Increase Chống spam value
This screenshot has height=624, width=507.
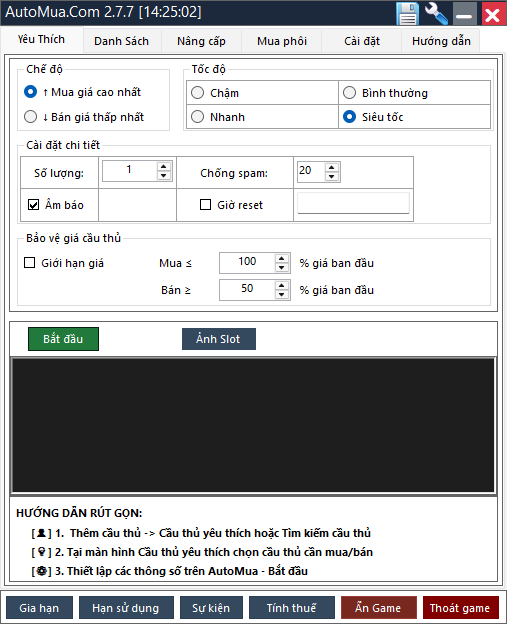point(332,168)
